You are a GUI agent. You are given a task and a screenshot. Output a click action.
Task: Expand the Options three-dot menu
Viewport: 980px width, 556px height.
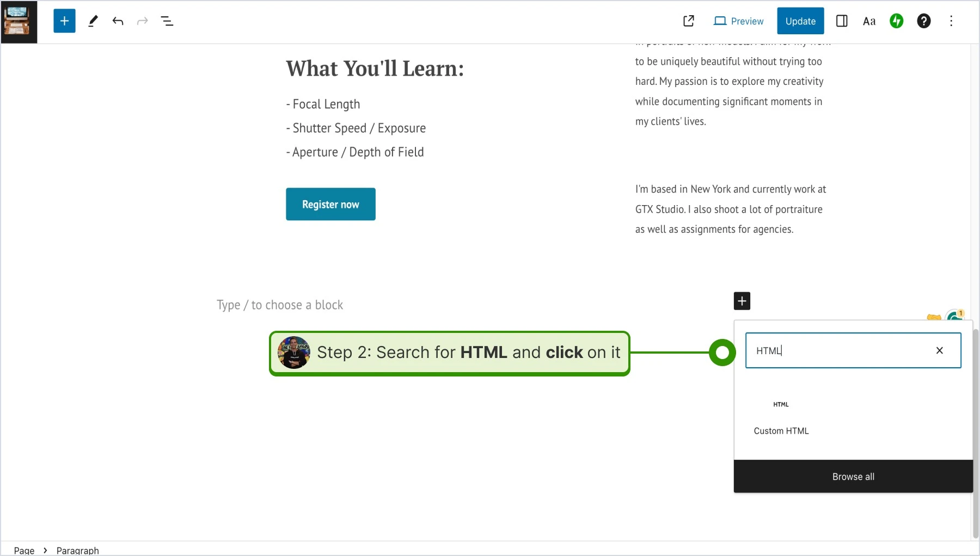[x=951, y=21]
